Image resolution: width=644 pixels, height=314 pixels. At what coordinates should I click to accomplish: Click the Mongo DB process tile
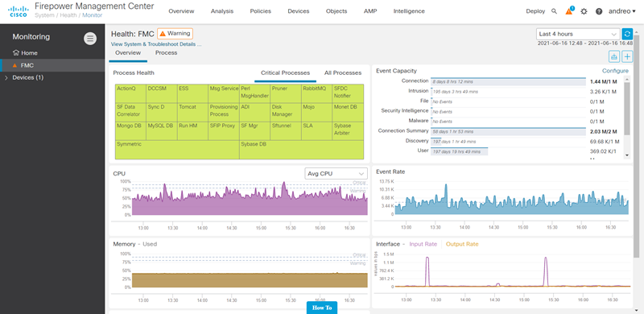(x=130, y=131)
